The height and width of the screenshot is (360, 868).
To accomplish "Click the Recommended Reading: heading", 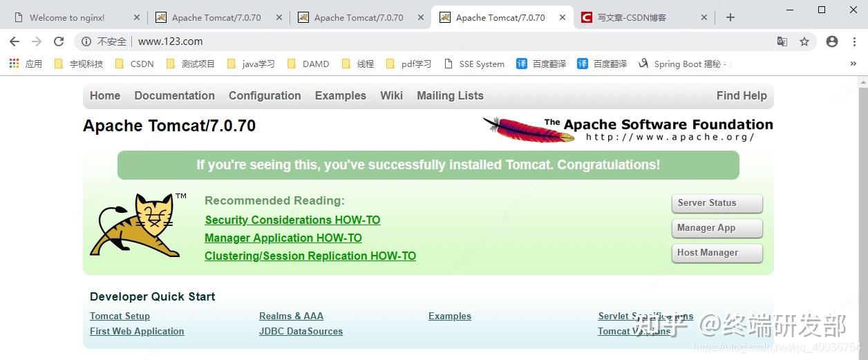I will coord(274,201).
